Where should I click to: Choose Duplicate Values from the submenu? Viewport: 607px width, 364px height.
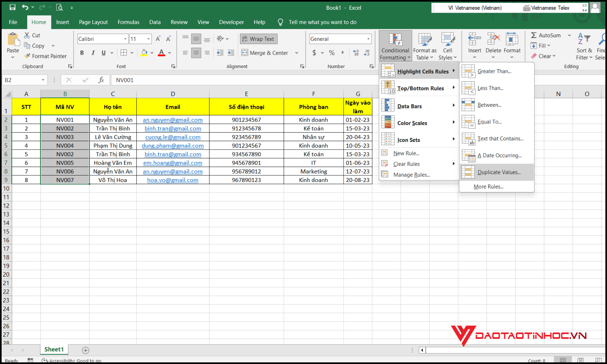point(497,172)
